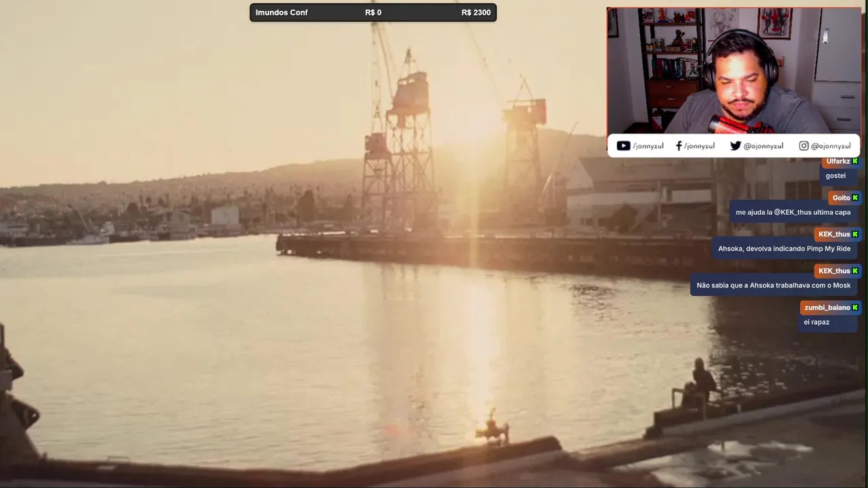
Task: Open the @ojonnyzul Instagram handle
Action: [x=831, y=146]
